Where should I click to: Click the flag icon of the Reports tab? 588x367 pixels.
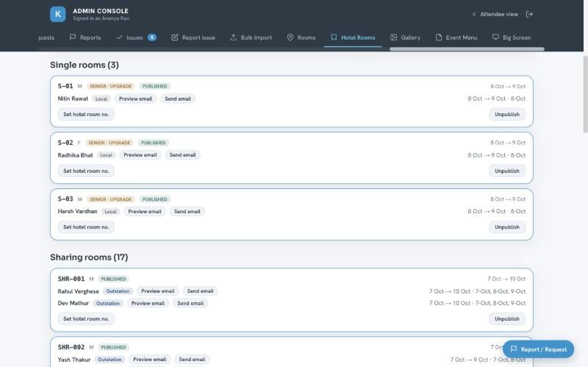[x=73, y=38]
